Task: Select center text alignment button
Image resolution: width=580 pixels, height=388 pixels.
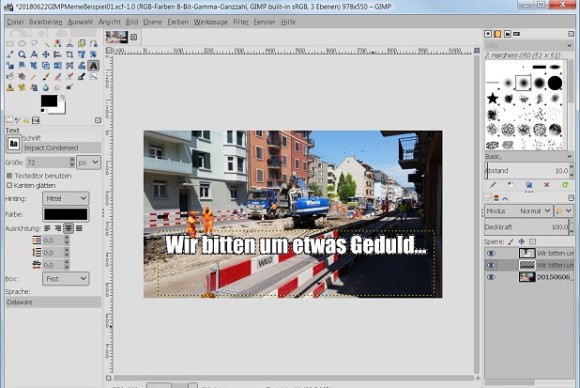Action: click(68, 228)
